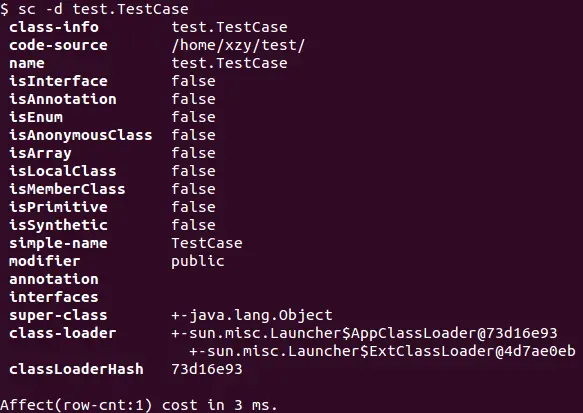Screen dimensions: 583x413
Task: Click the isMemberClass label
Action: (x=67, y=189)
